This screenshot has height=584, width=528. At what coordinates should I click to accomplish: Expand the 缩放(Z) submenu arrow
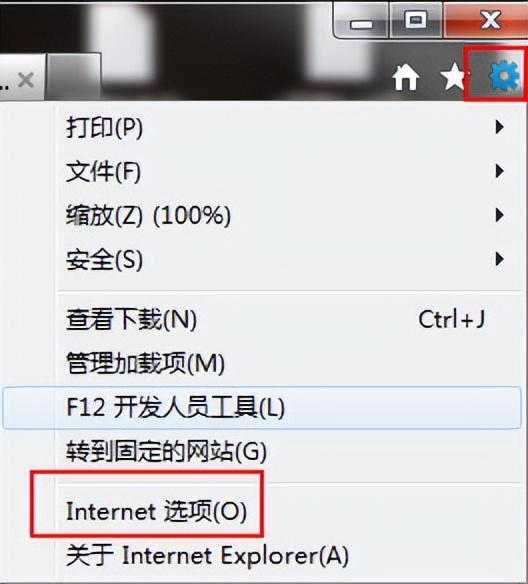pos(499,215)
